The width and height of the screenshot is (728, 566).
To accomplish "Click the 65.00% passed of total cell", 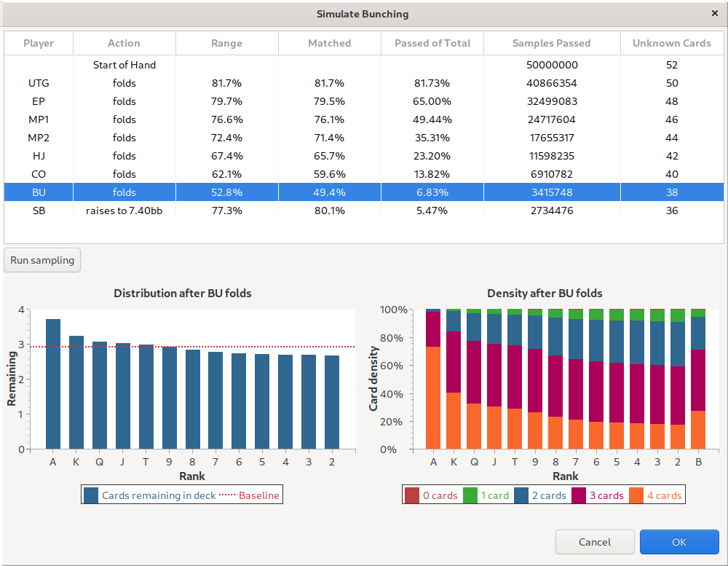I will click(x=432, y=101).
